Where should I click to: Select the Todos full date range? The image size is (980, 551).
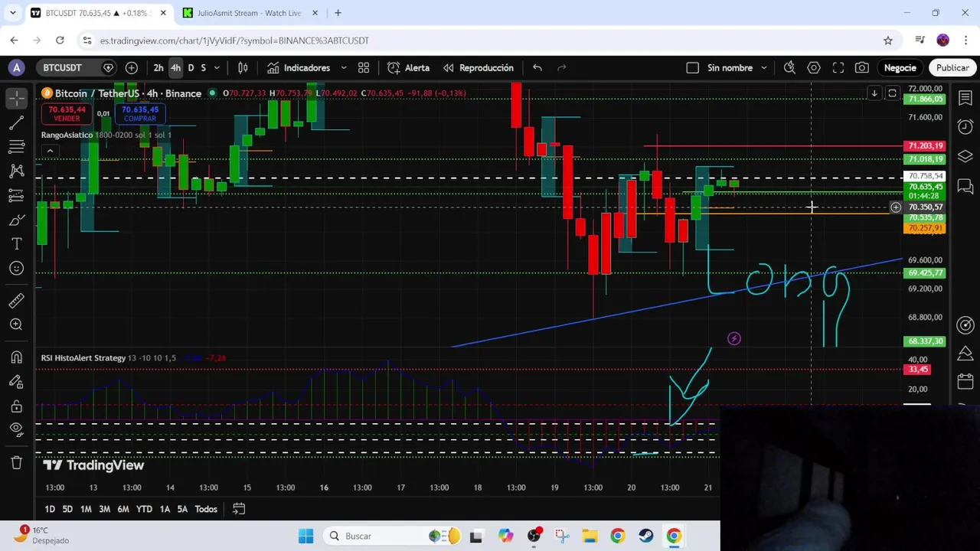tap(206, 509)
